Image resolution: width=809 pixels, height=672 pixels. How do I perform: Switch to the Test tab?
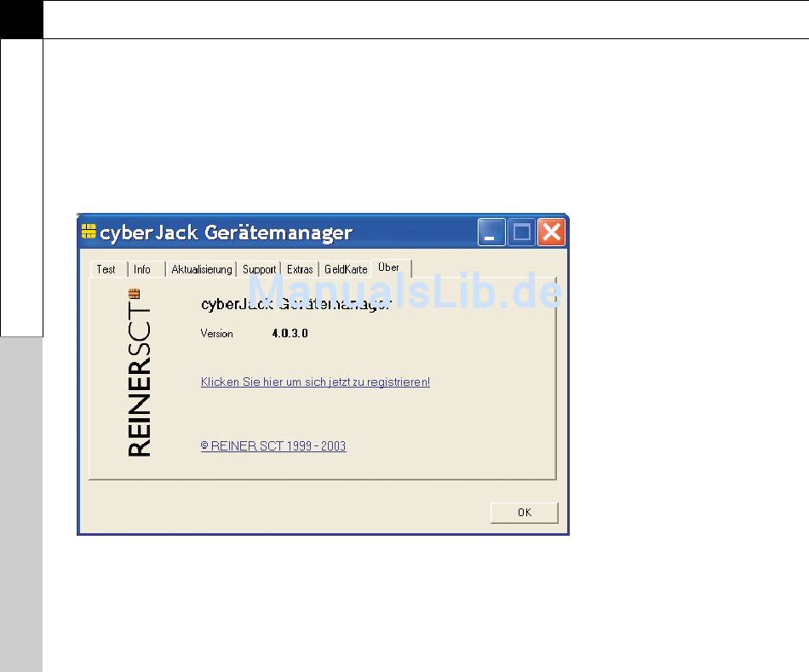click(x=106, y=269)
